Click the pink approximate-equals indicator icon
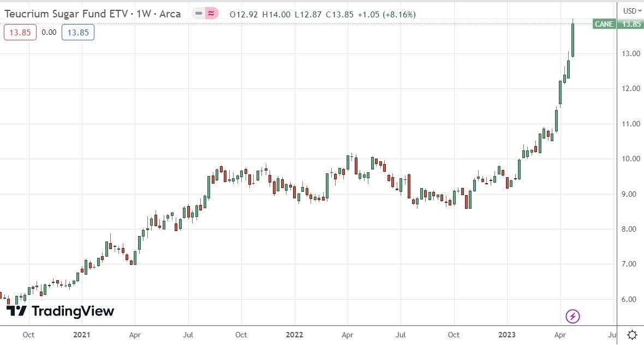The width and height of the screenshot is (644, 345). pos(211,14)
